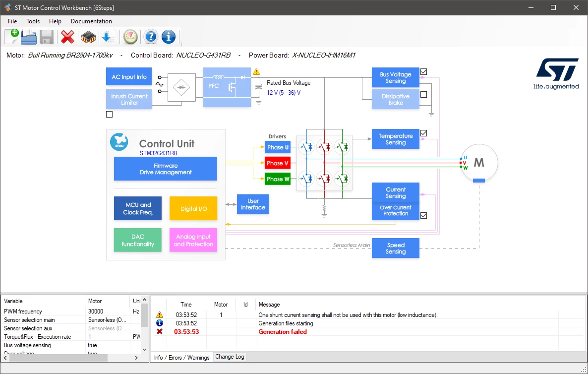Open the monitor gauge icon
This screenshot has width=588, height=374.
(130, 37)
